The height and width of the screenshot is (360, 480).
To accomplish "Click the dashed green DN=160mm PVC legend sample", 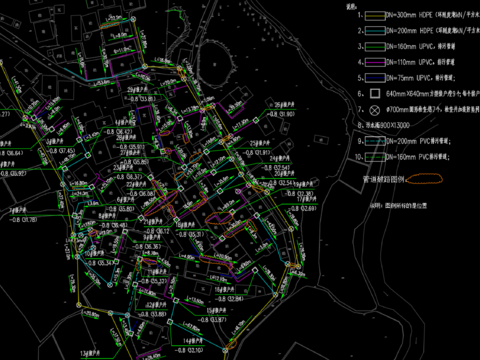I will 375,157.
